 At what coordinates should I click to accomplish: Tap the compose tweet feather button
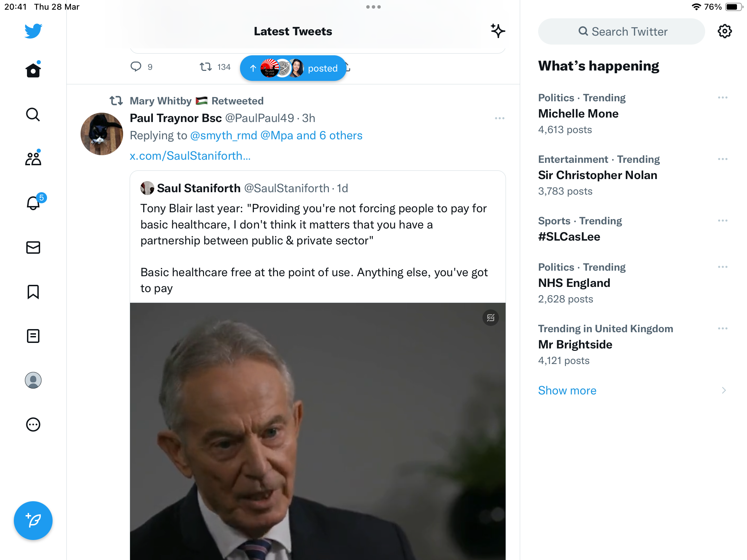pos(33,521)
